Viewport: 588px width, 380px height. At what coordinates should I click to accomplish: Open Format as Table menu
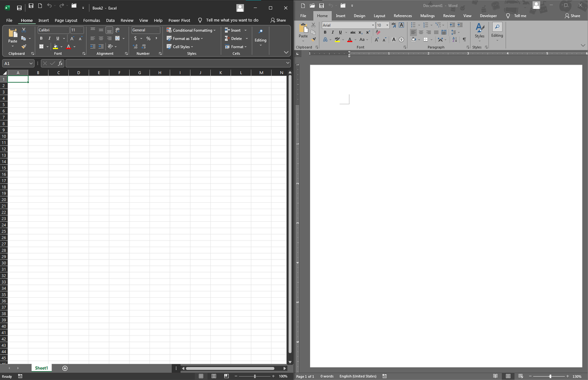tap(185, 38)
